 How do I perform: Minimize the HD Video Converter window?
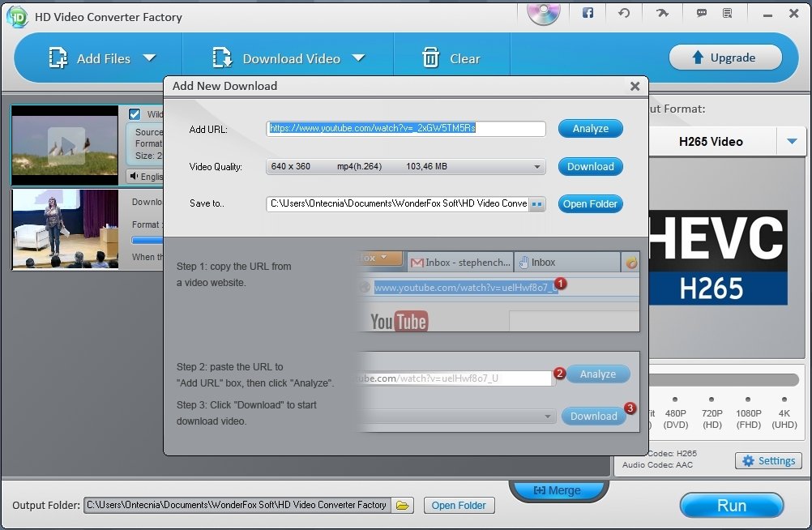click(x=767, y=15)
